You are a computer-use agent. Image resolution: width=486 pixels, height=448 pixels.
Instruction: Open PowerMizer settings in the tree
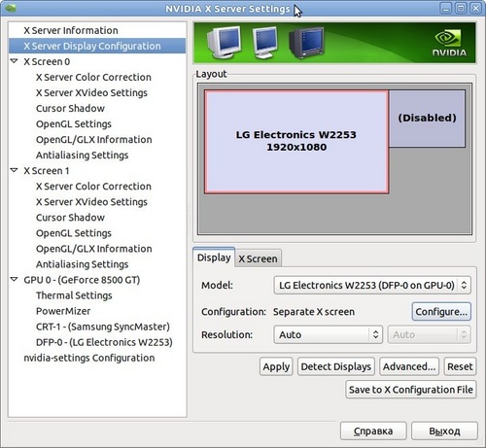(x=63, y=311)
